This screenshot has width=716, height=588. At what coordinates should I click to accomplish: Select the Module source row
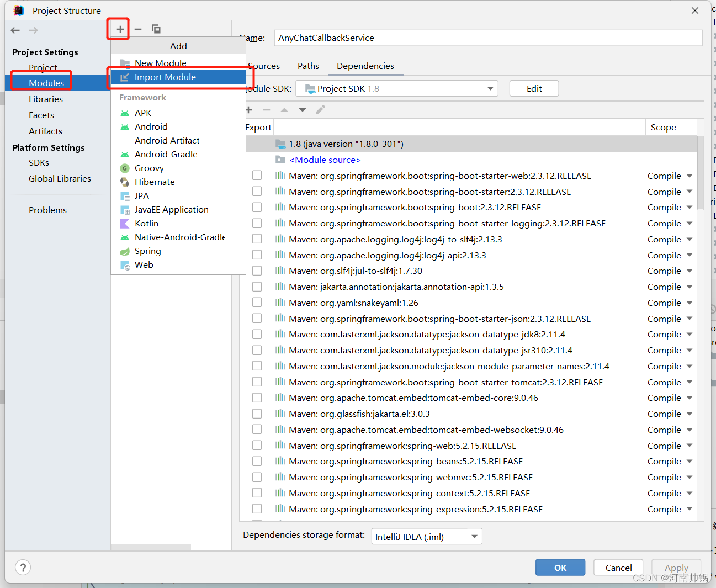471,160
